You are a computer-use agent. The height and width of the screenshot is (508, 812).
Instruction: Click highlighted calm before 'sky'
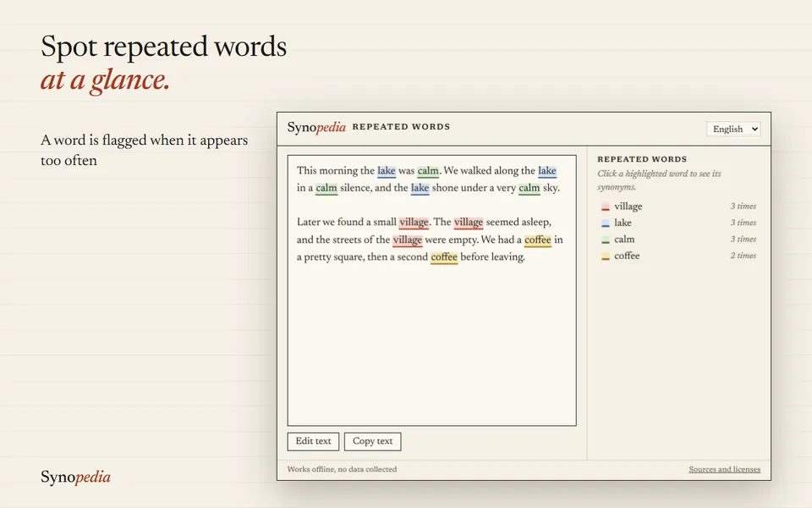tap(529, 188)
